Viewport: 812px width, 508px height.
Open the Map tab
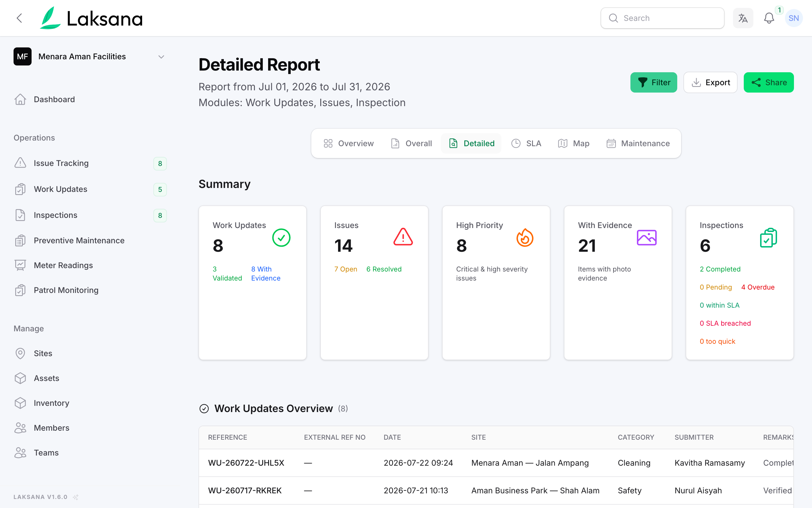574,143
